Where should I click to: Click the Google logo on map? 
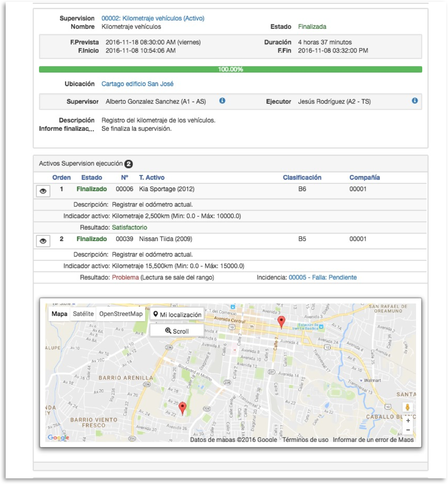pos(59,437)
